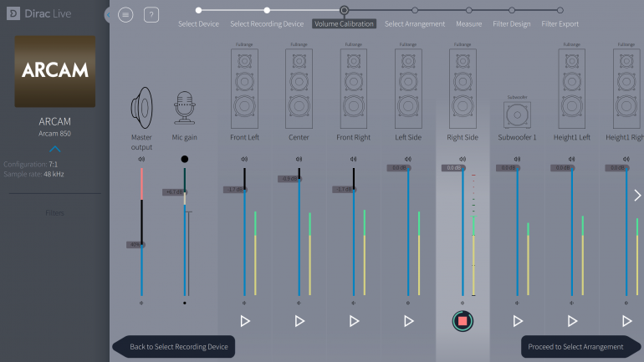644x362 pixels.
Task: Stop the Right Side test signal
Action: click(x=463, y=321)
